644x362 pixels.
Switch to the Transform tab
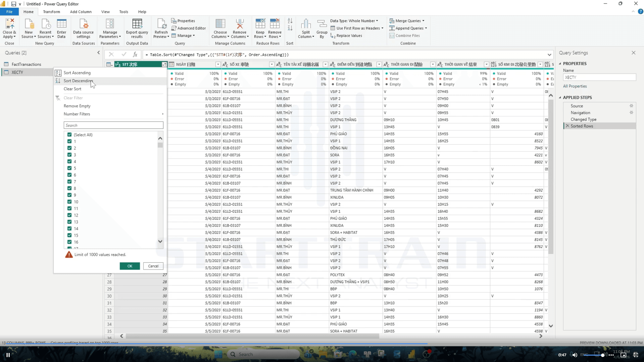(51, 12)
